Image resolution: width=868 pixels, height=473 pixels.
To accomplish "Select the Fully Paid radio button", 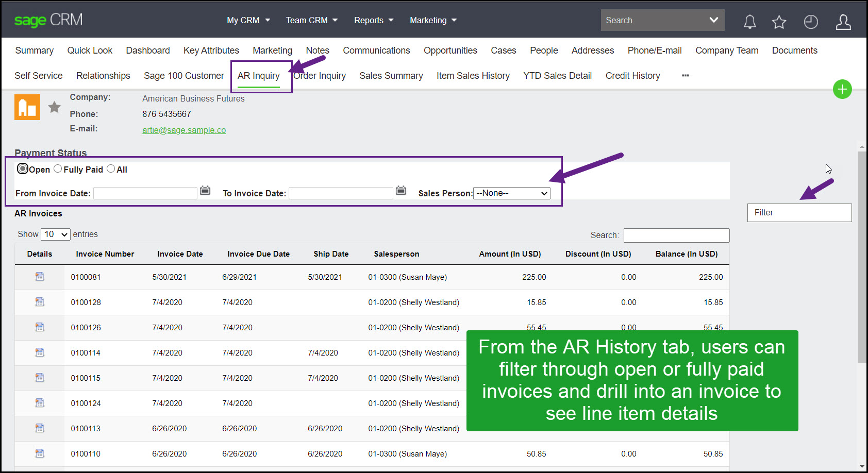I will [58, 168].
